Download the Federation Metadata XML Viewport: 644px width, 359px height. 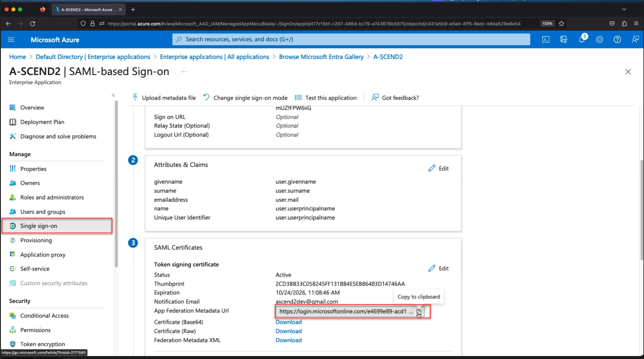[x=288, y=340]
